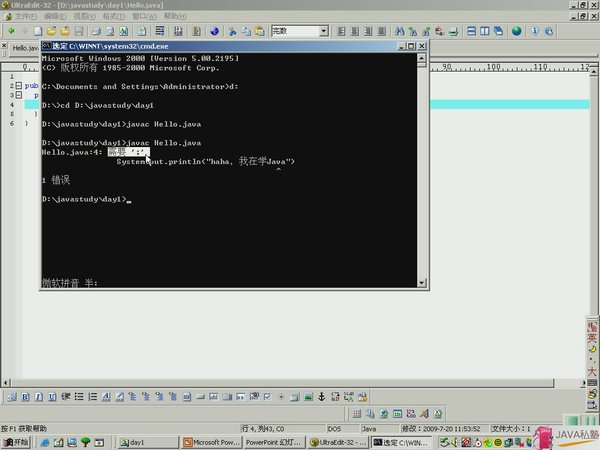Switch to day1 folder taskbar button

coord(148,442)
